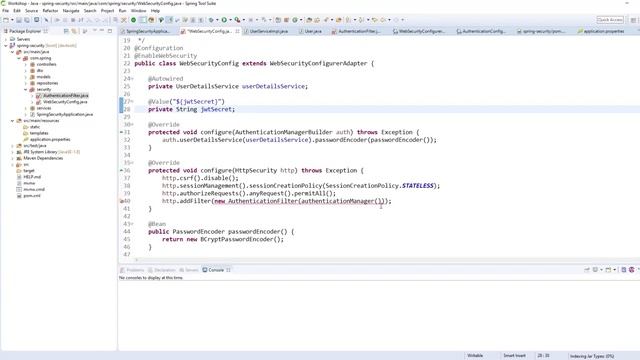Click Smart Insert status bar entry
The height and width of the screenshot is (360, 640).
click(514, 356)
